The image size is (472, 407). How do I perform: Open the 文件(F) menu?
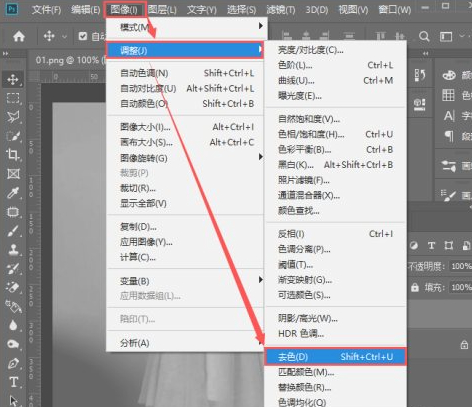[x=46, y=9]
